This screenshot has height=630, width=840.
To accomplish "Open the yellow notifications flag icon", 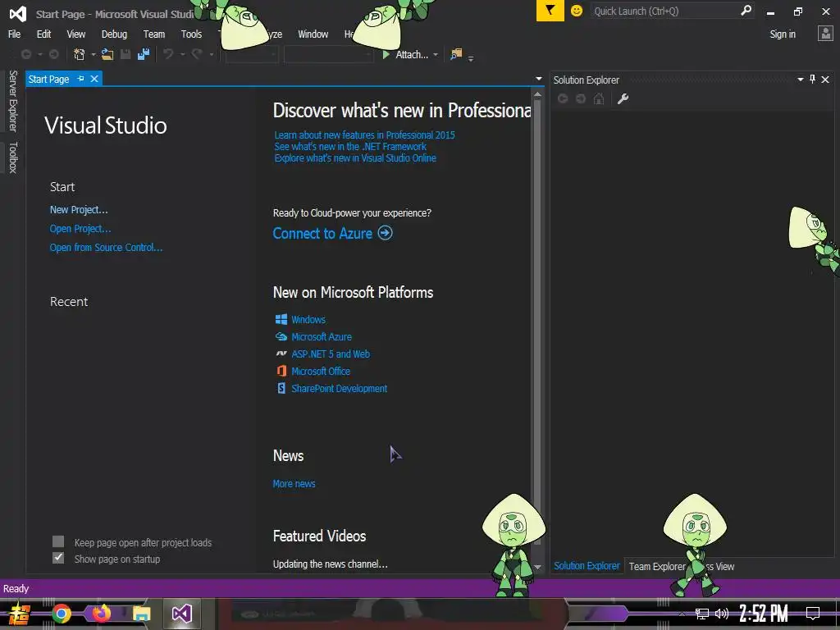I will (x=550, y=11).
